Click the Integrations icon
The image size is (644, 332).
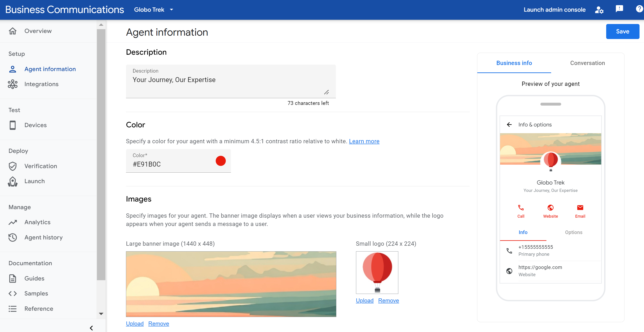12,83
